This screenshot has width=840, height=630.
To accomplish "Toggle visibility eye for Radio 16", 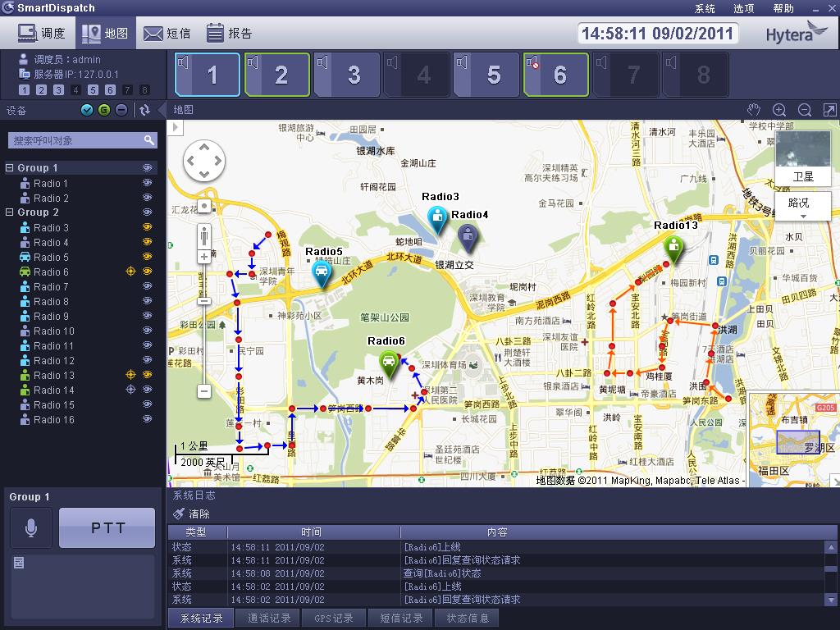I will pos(148,419).
